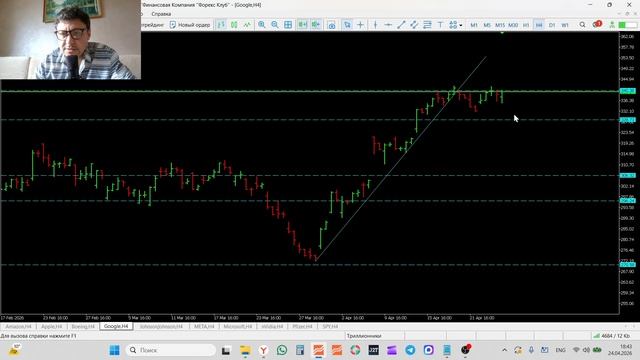Open Task View on the taskbar
640x360 pixels.
(226, 350)
